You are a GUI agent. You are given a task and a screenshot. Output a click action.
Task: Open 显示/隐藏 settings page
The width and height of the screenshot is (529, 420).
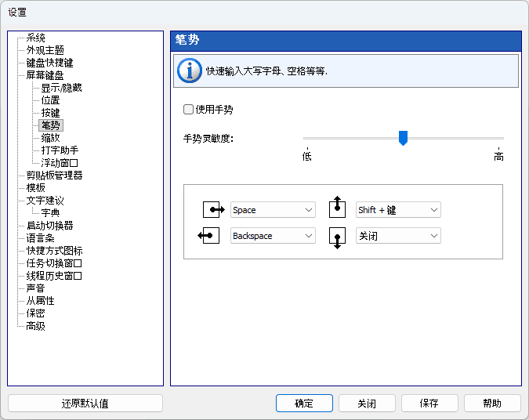coord(61,88)
